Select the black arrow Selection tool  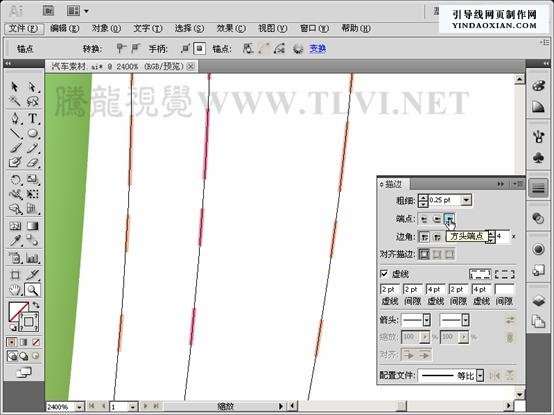click(15, 87)
